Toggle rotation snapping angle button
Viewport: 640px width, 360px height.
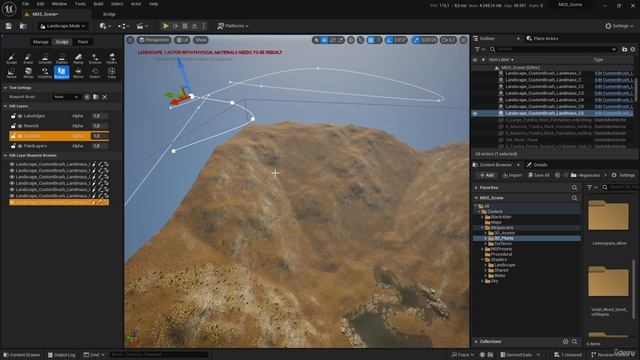click(389, 40)
